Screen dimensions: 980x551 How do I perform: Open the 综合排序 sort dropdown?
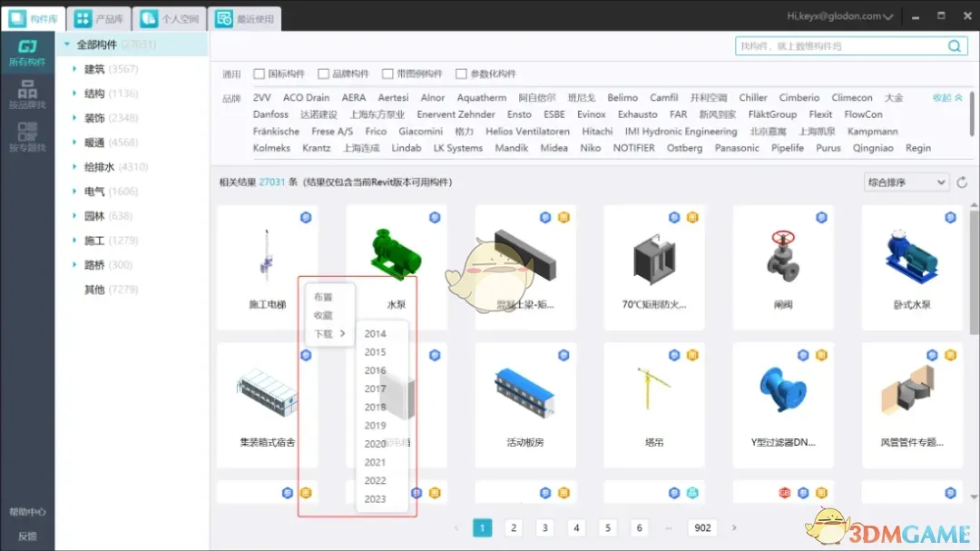pos(906,182)
